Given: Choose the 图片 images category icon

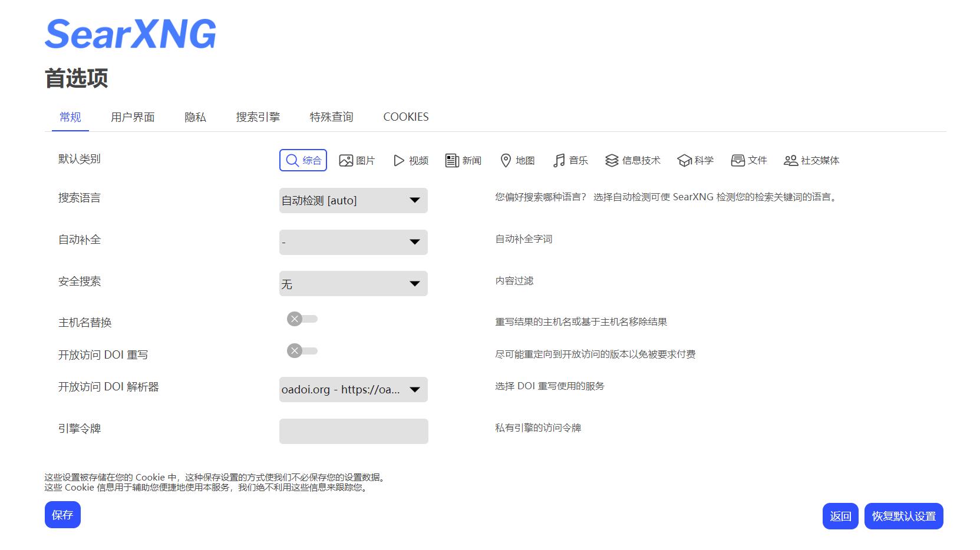Looking at the screenshot, I should 346,160.
